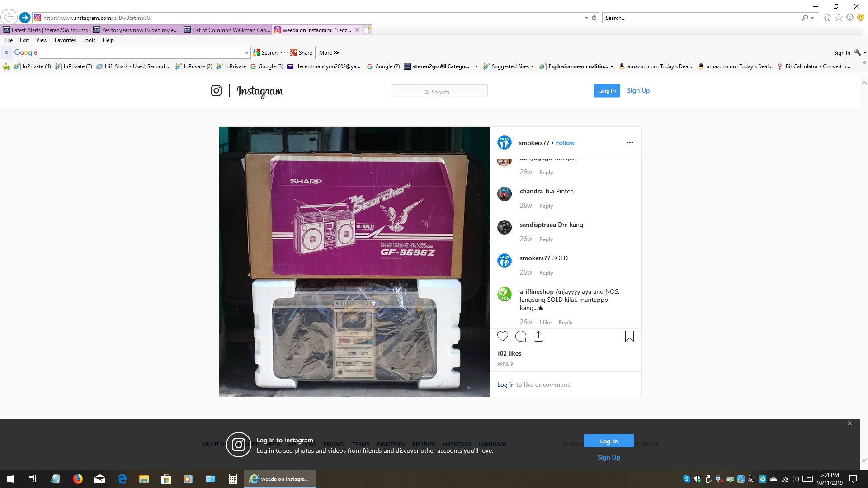Open File Explorer from the taskbar
The height and width of the screenshot is (488, 868).
[x=144, y=479]
